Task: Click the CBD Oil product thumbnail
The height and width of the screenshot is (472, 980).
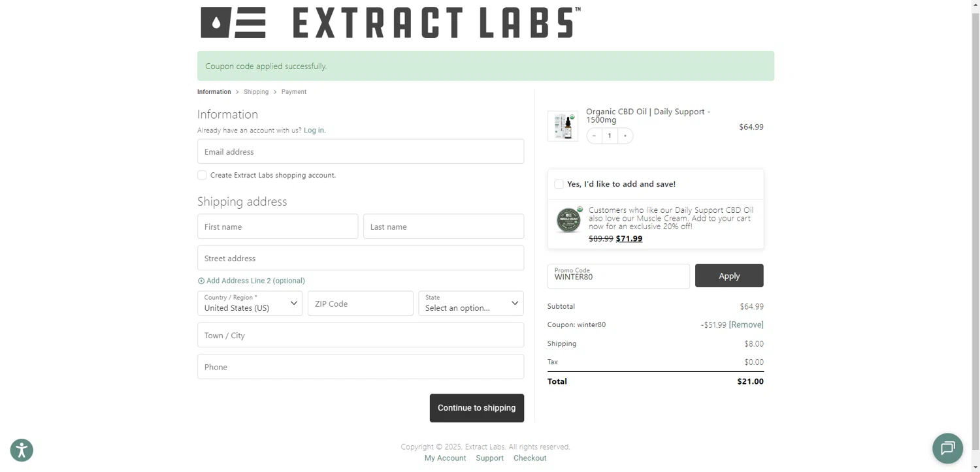Action: click(x=563, y=126)
